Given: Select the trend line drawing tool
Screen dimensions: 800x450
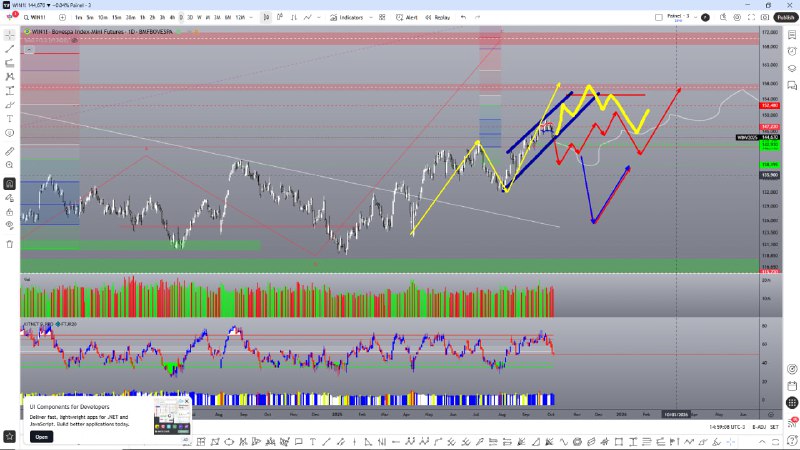Looking at the screenshot, I should (10, 47).
